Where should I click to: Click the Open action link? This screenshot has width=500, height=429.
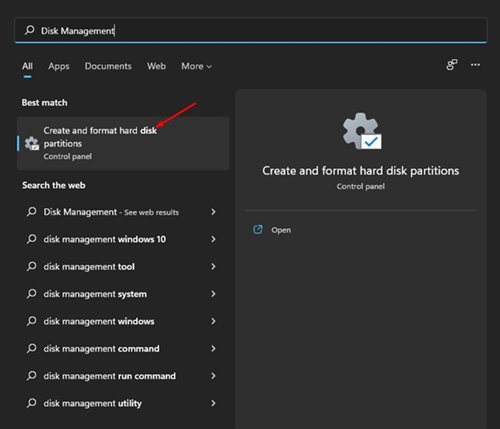281,230
